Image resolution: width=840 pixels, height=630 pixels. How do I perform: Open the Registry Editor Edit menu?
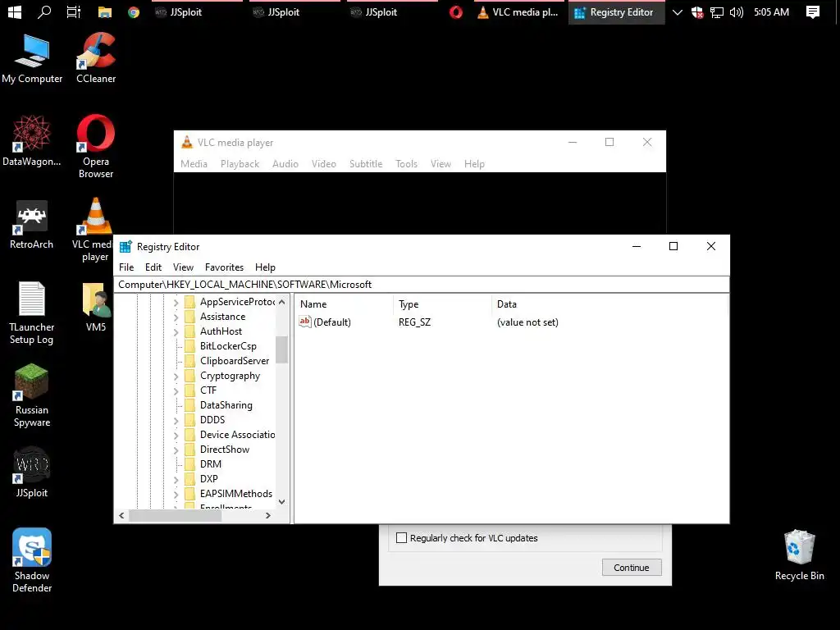coord(153,267)
